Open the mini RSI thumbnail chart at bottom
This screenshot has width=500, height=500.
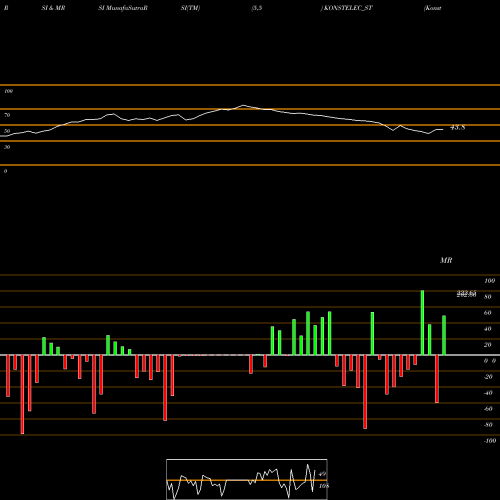click(247, 479)
